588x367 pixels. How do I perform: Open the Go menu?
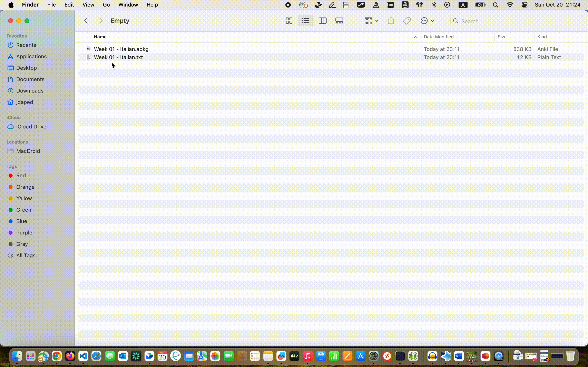point(106,5)
